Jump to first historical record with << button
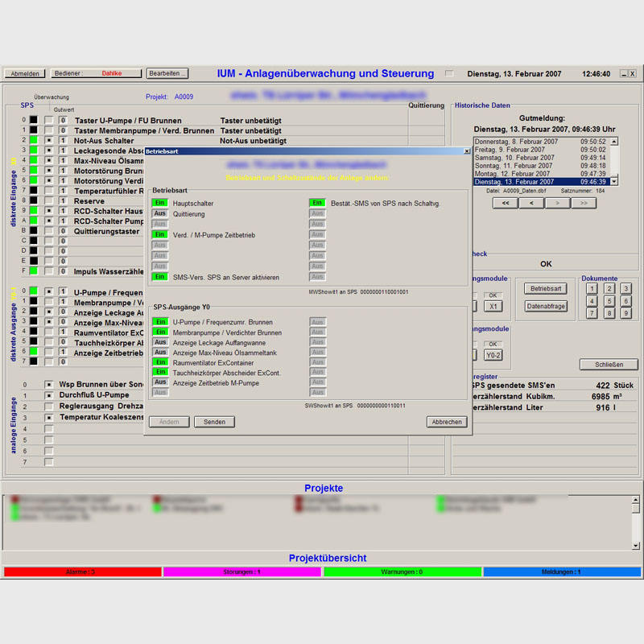644x644 pixels. coord(505,204)
